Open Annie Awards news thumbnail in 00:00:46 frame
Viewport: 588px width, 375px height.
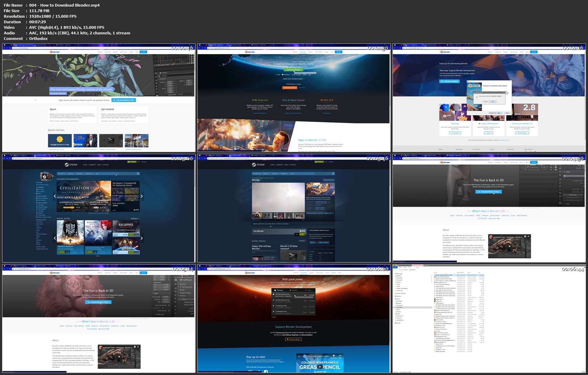click(x=85, y=141)
